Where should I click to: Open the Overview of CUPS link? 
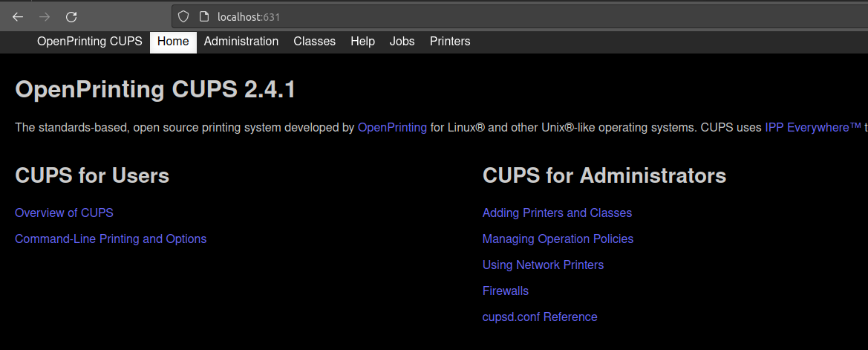tap(64, 213)
